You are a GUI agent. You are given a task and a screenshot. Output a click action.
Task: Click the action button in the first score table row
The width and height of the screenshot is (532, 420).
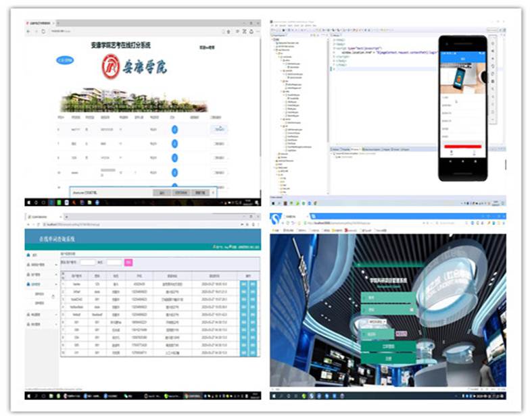coord(220,128)
